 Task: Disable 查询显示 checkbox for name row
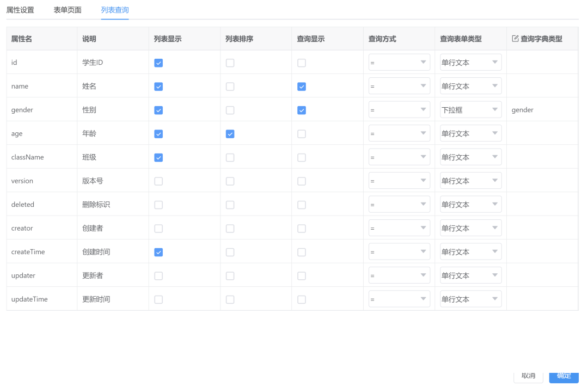(x=302, y=87)
